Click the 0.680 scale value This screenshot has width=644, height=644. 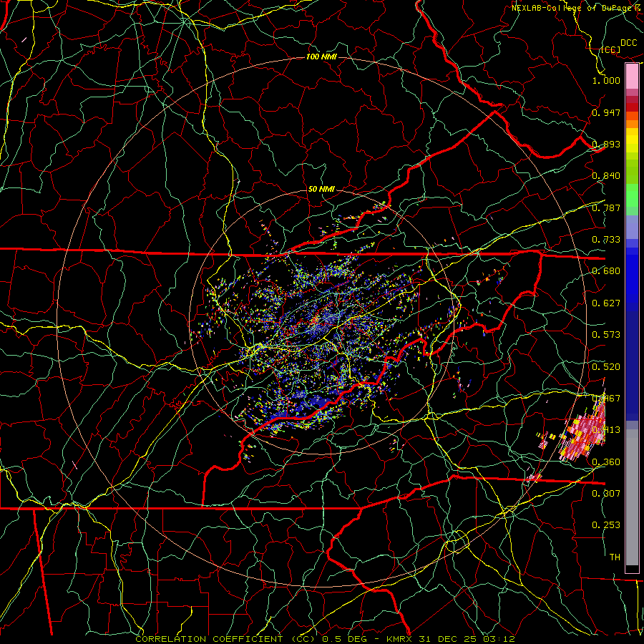606,271
